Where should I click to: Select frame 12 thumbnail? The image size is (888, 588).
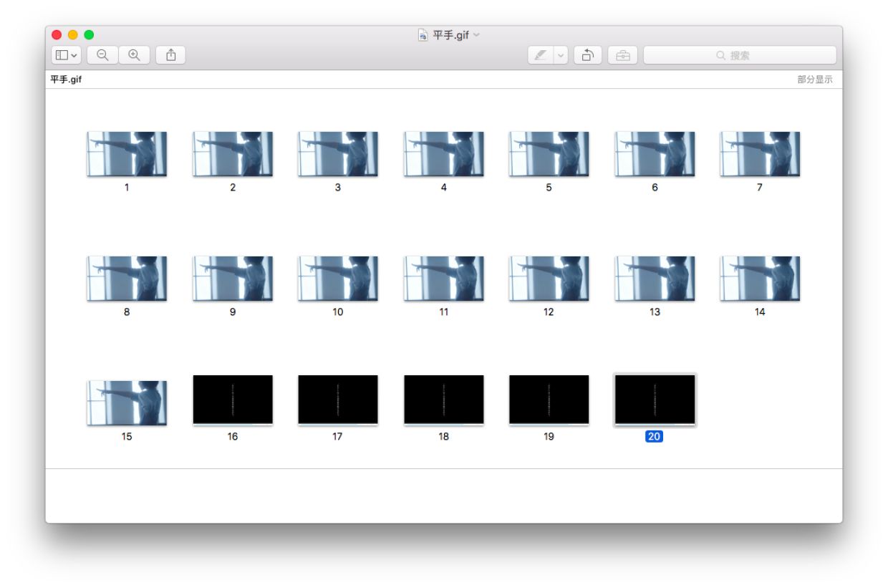coord(549,279)
